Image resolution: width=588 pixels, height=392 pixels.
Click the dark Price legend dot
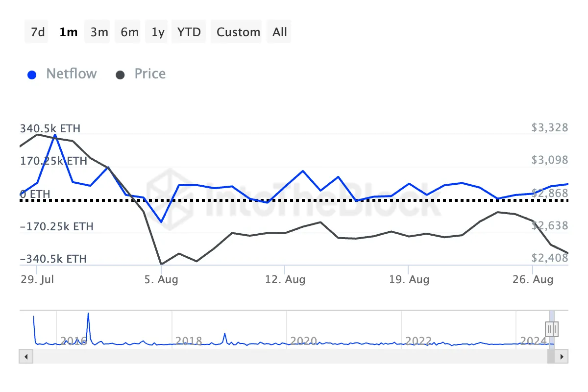coord(120,75)
